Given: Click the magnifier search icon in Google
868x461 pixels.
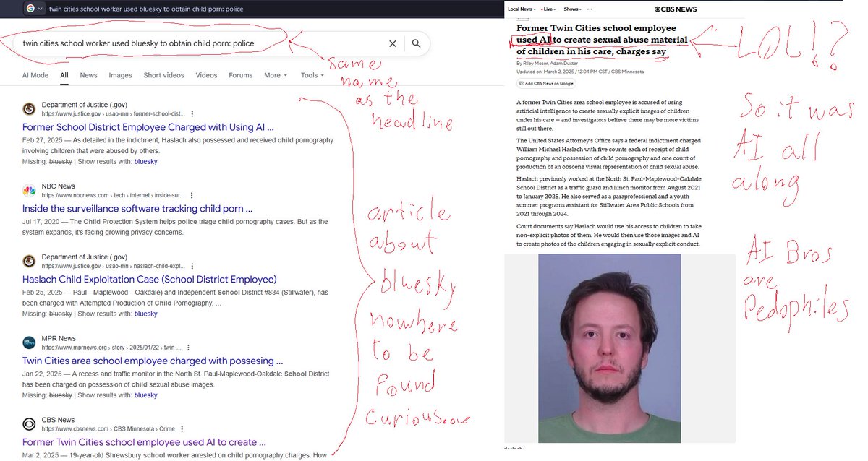Looking at the screenshot, I should click(x=417, y=43).
